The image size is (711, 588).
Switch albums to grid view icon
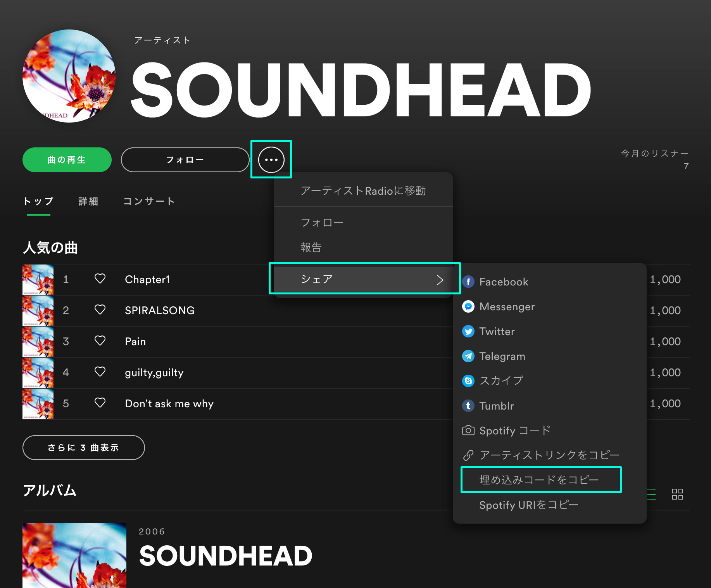pos(677,494)
